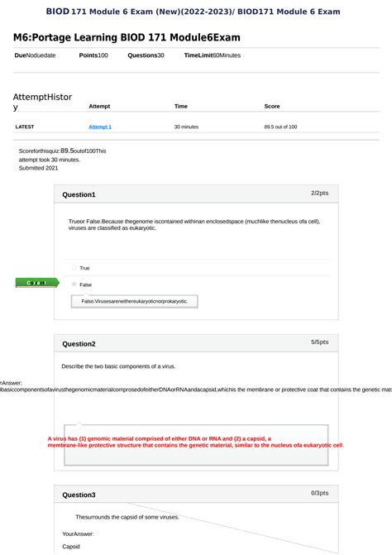The image size is (392, 555).
Task: Click the BIOD 171 Module 6 page heading
Action: click(x=194, y=12)
